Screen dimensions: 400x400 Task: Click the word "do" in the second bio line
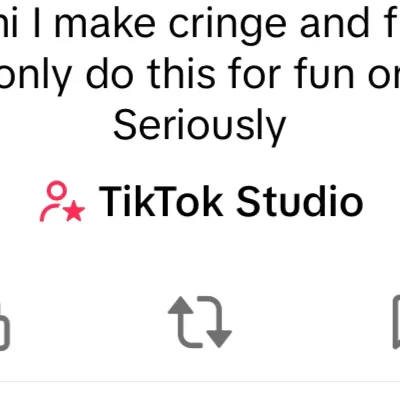pos(110,73)
